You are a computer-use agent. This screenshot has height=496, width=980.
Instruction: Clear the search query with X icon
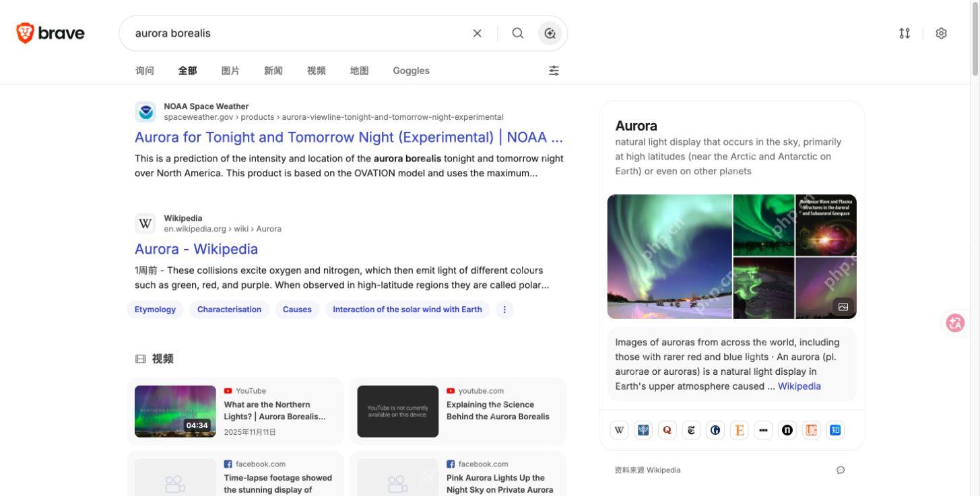coord(477,33)
